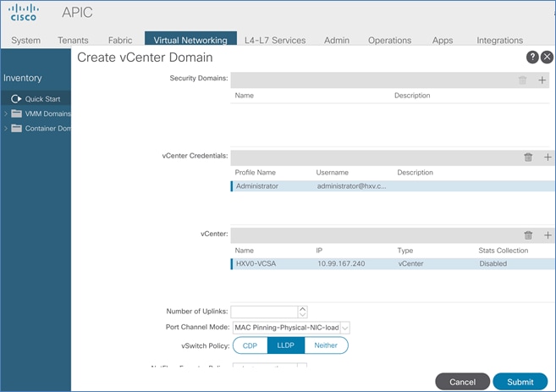
Task: Switch to L4-L7 Services tab
Action: pyautogui.click(x=275, y=40)
